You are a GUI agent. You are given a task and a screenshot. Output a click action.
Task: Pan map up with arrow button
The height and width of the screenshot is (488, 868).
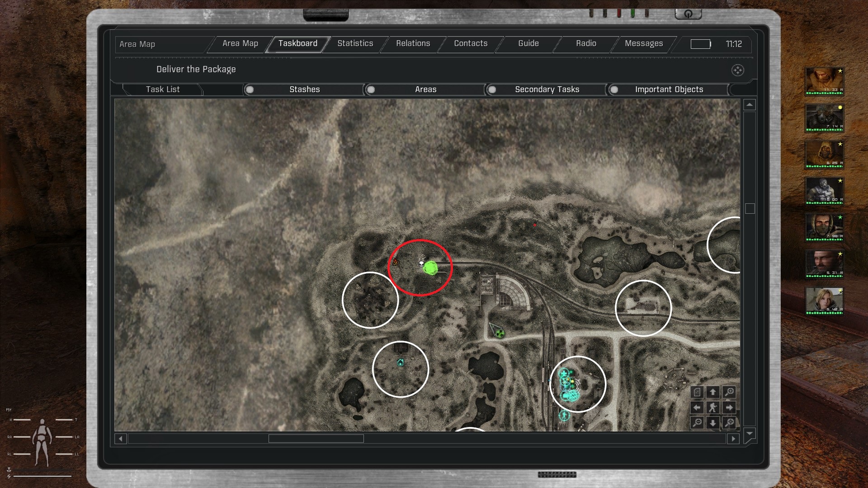click(713, 392)
